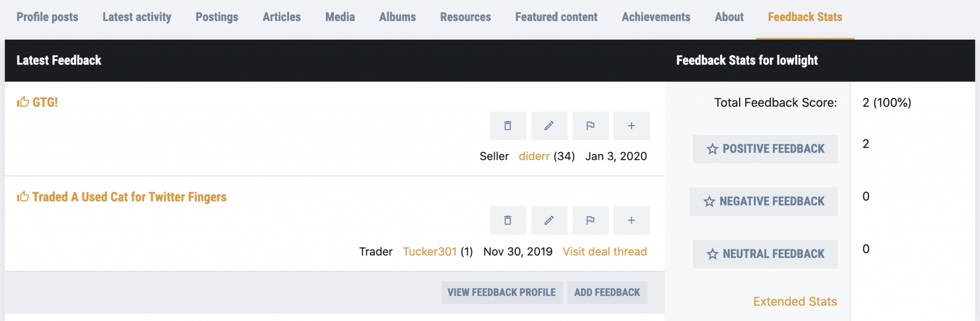
Task: Open the GTG! feedback title
Action: [x=45, y=102]
